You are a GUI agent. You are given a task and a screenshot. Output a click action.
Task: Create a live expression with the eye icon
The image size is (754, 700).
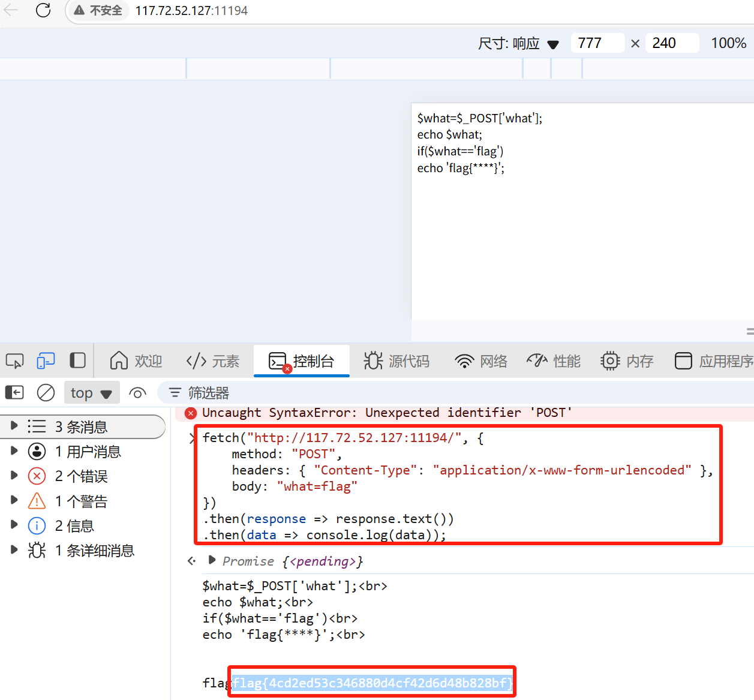(x=137, y=393)
